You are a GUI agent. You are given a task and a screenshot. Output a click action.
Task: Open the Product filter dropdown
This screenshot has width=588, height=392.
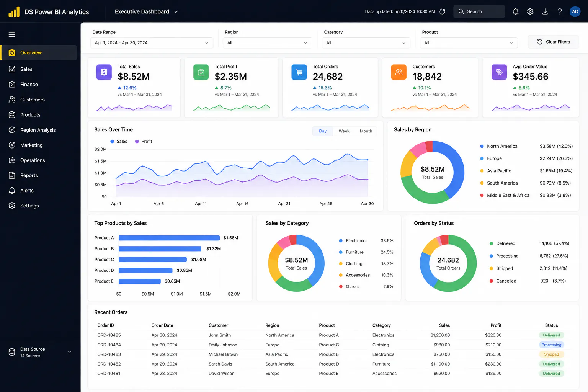coord(469,43)
